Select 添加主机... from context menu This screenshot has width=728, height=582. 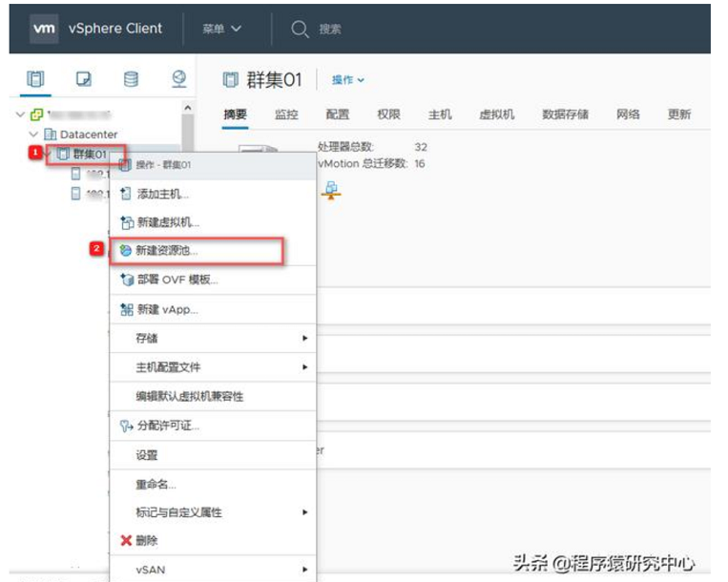pyautogui.click(x=213, y=194)
